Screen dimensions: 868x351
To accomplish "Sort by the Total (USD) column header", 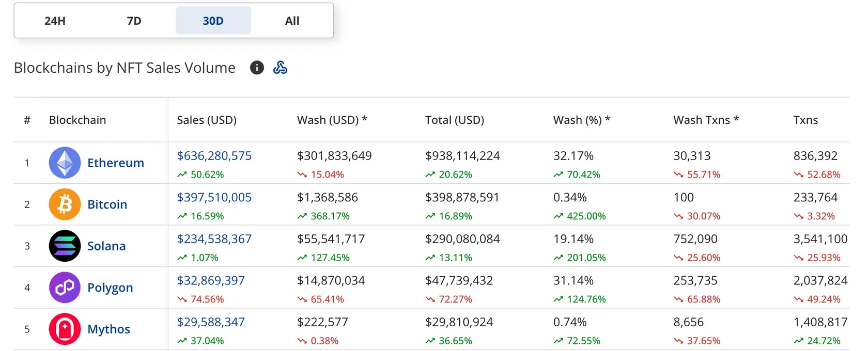I will (455, 120).
